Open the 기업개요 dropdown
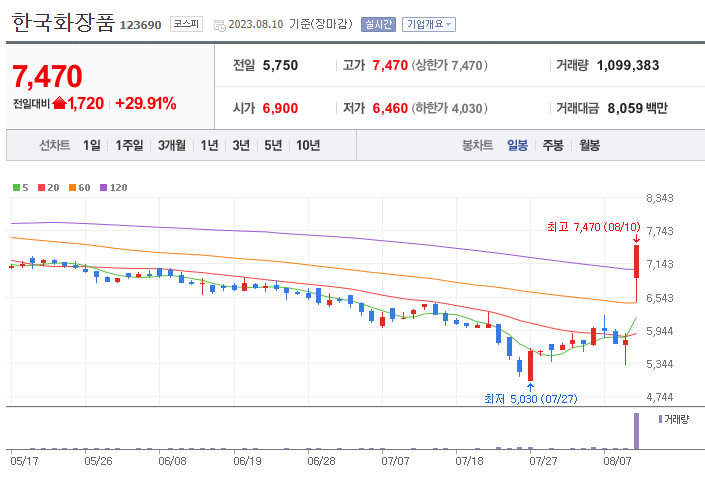The height and width of the screenshot is (488, 705). 428,24
